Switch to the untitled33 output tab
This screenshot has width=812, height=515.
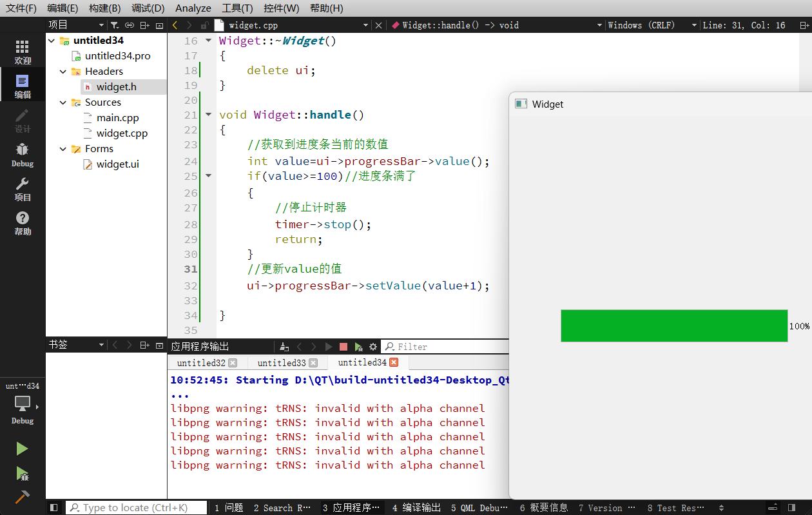(282, 363)
